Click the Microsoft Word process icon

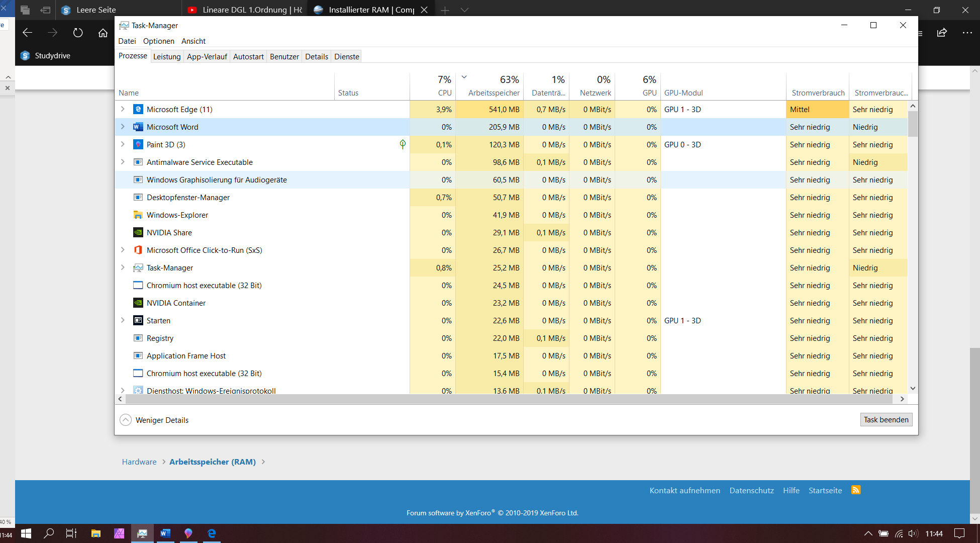tap(138, 127)
